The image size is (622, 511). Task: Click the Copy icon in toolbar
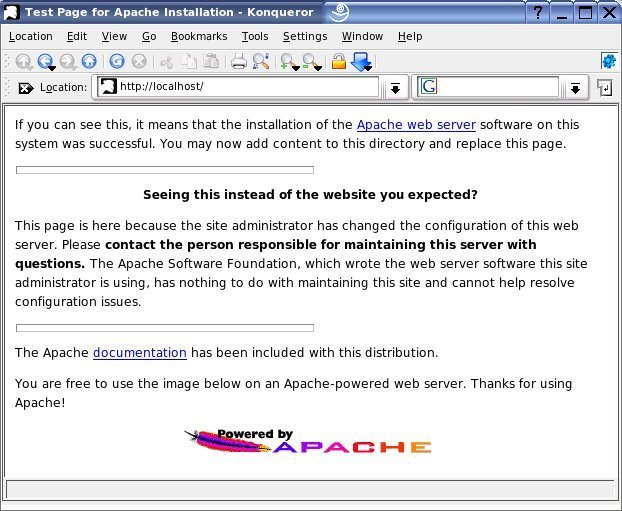point(189,61)
